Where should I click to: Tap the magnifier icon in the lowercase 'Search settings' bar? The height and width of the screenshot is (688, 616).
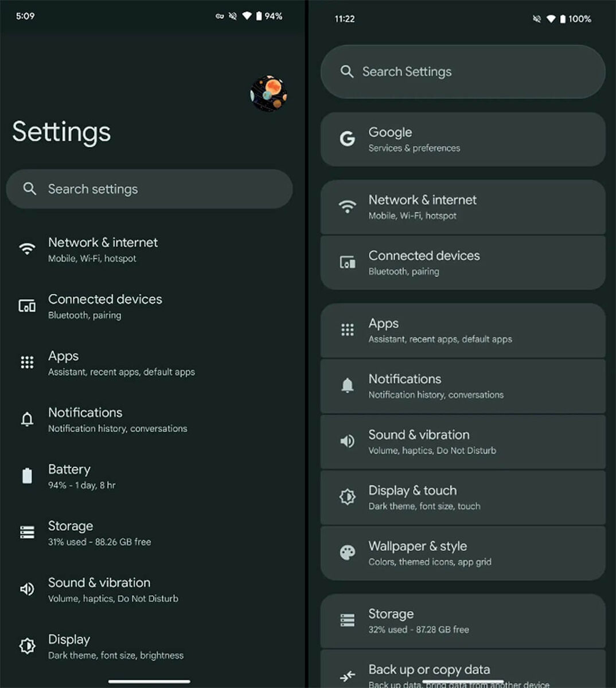click(x=30, y=189)
